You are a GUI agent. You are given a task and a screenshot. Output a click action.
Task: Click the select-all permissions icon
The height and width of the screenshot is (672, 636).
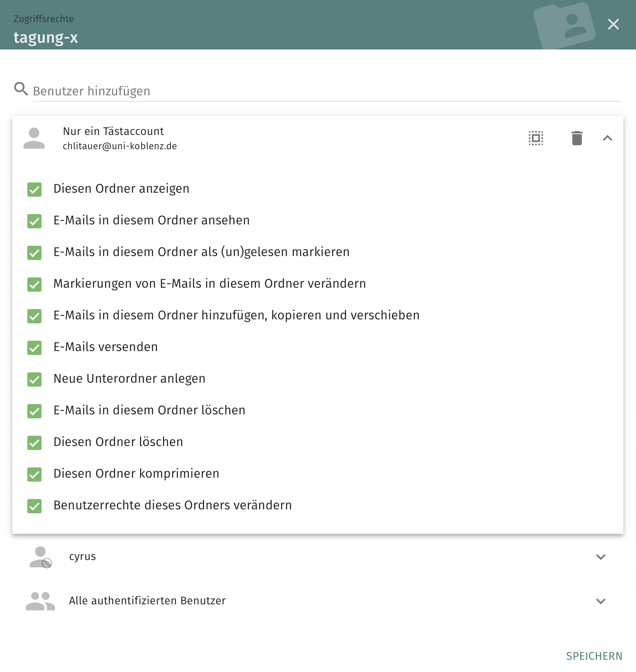[536, 138]
